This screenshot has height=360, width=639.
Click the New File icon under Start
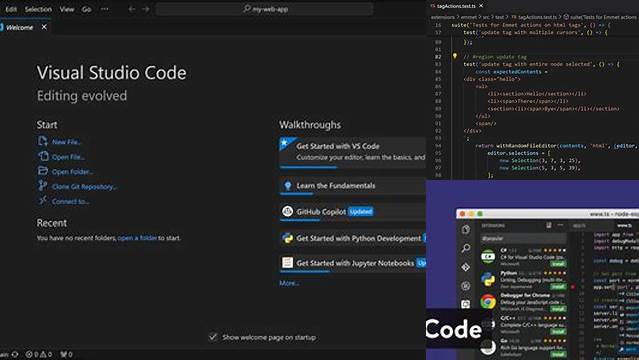43,141
